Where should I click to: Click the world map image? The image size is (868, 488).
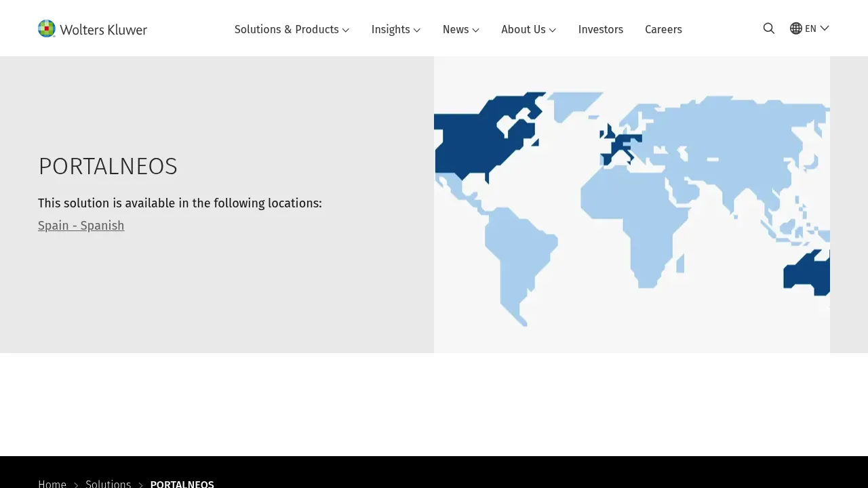(x=632, y=205)
